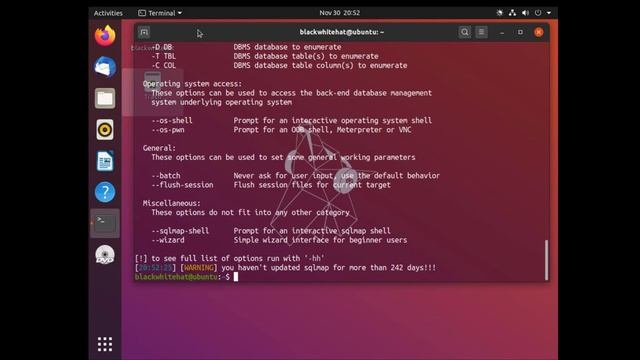Click the --sqlmap-shell option text
The width and height of the screenshot is (640, 360).
180,231
